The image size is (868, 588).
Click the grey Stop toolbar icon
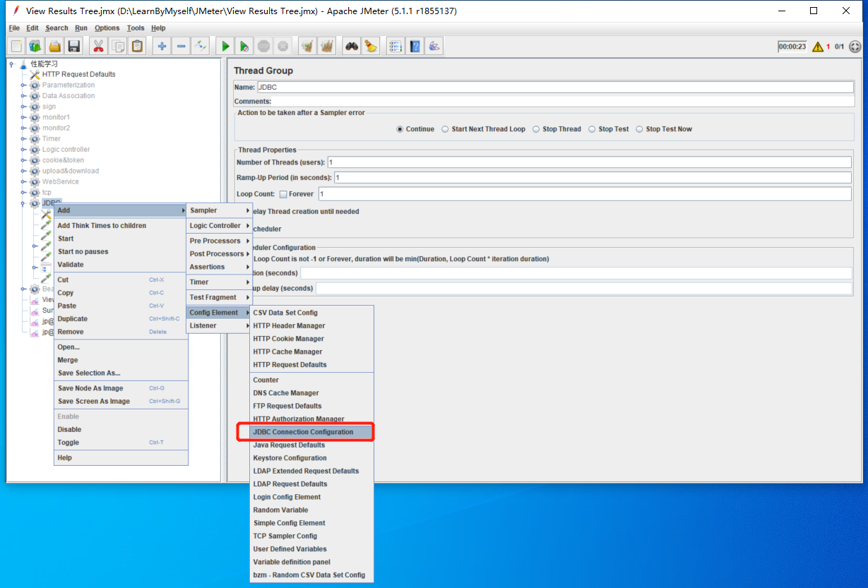point(263,47)
